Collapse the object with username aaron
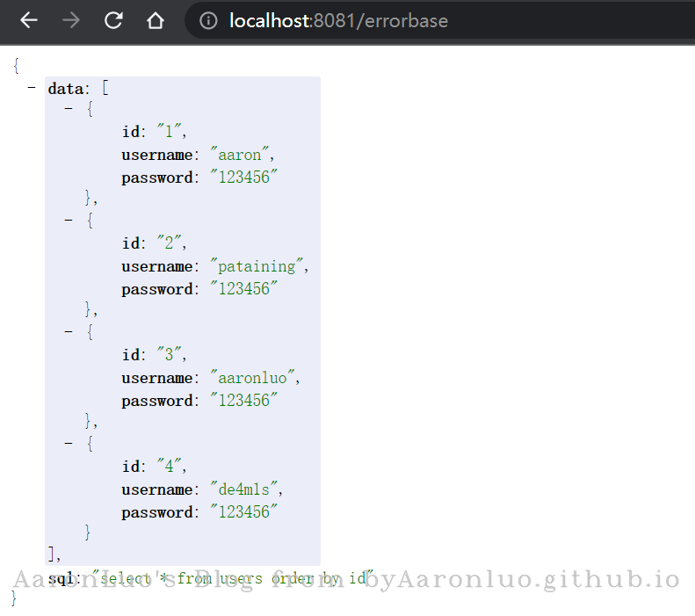 [69, 110]
